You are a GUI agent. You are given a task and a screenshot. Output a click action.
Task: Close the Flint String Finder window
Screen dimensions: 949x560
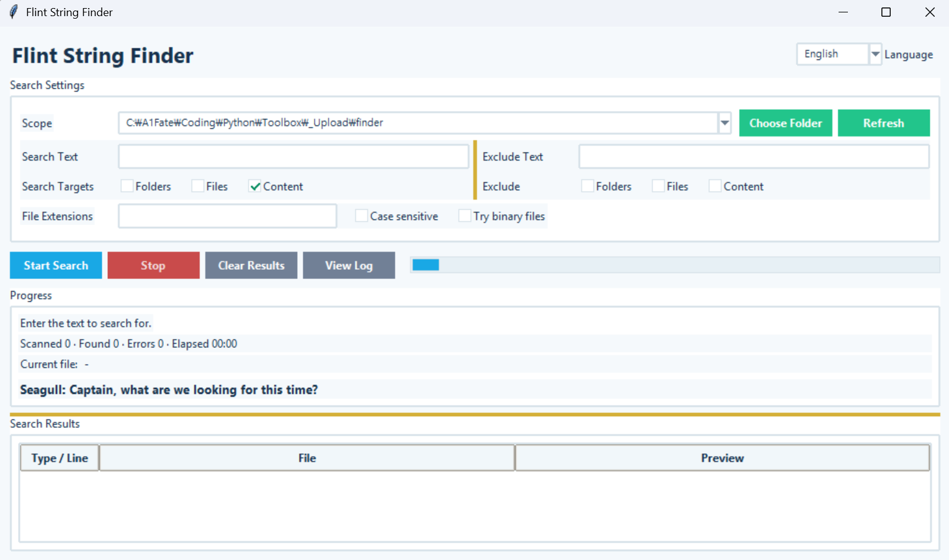(929, 12)
